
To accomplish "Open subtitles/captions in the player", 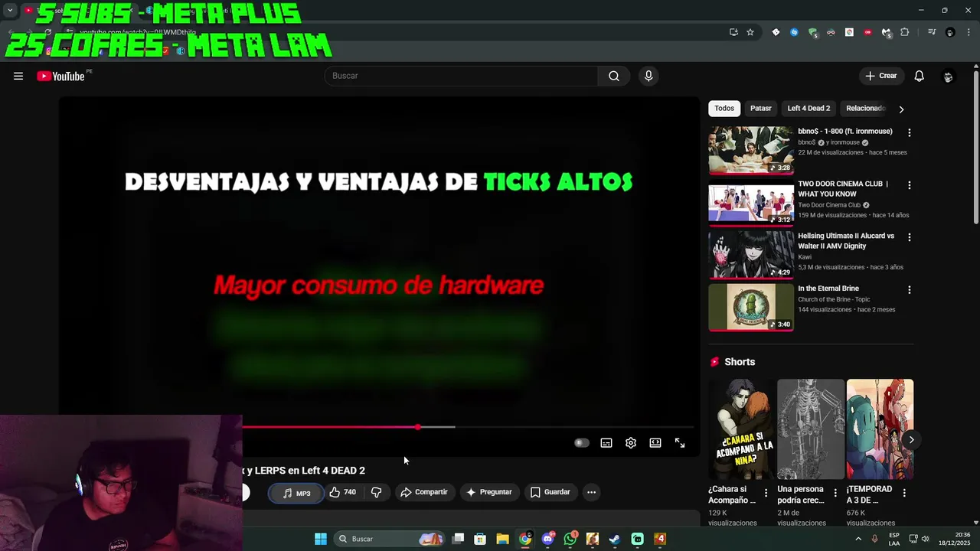I will pyautogui.click(x=606, y=443).
